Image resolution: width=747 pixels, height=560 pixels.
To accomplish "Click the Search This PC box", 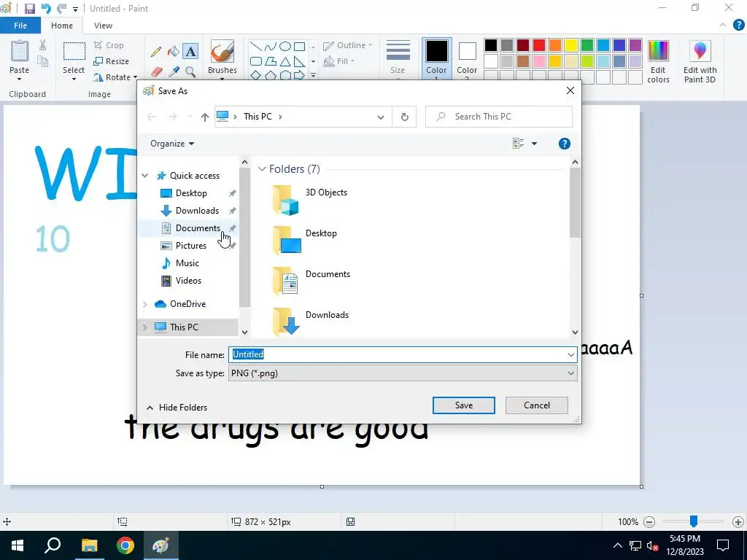I will coord(499,117).
